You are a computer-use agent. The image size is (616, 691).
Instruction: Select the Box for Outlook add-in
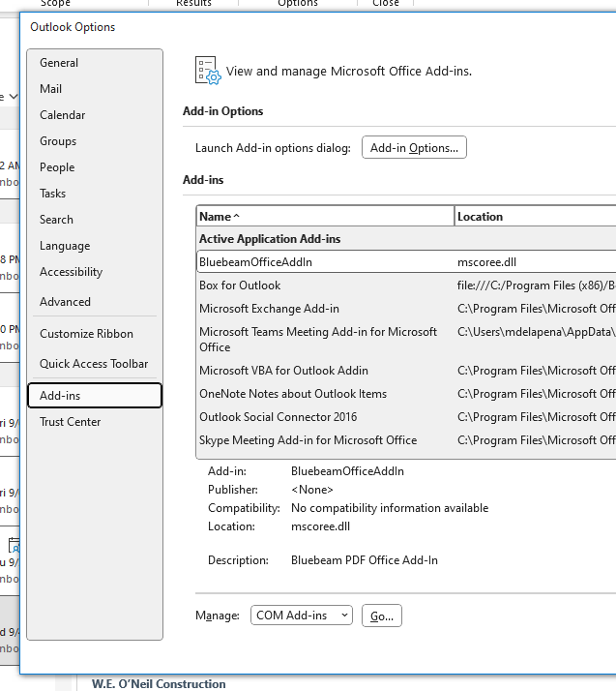point(406,285)
